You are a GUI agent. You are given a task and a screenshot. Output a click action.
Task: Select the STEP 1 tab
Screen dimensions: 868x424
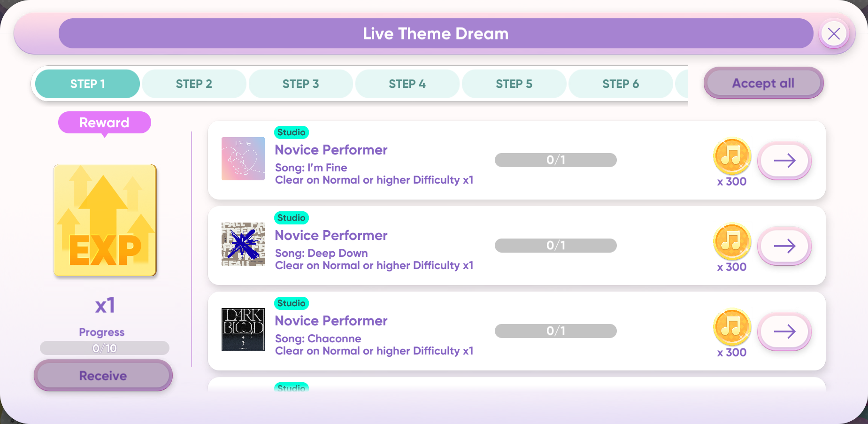click(87, 84)
